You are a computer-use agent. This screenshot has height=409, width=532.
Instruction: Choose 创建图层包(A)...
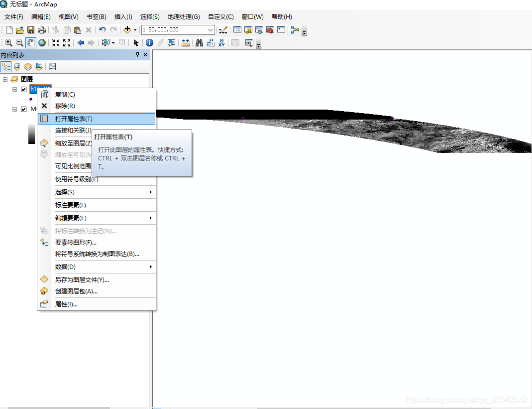[x=97, y=291]
